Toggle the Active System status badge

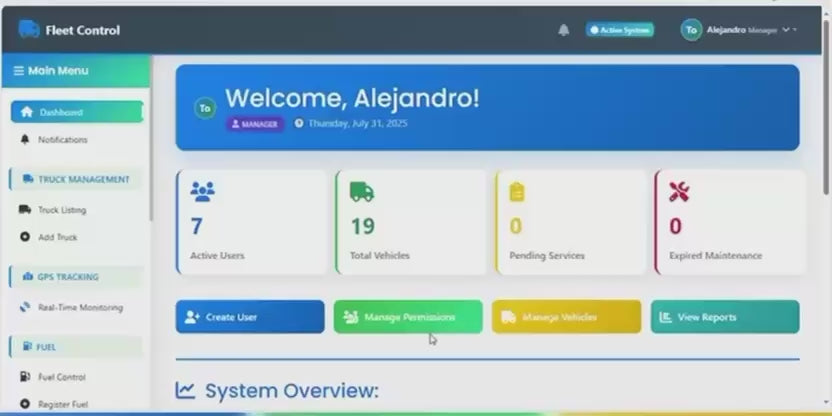click(620, 30)
